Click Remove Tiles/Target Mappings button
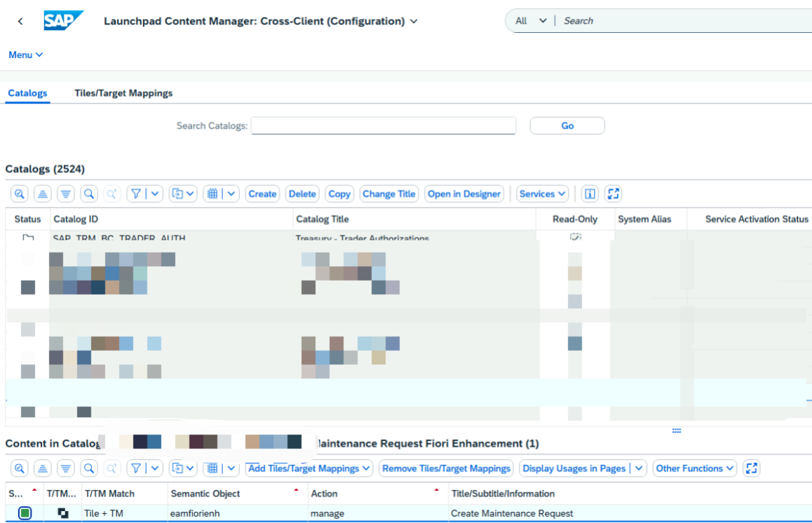 pos(446,468)
